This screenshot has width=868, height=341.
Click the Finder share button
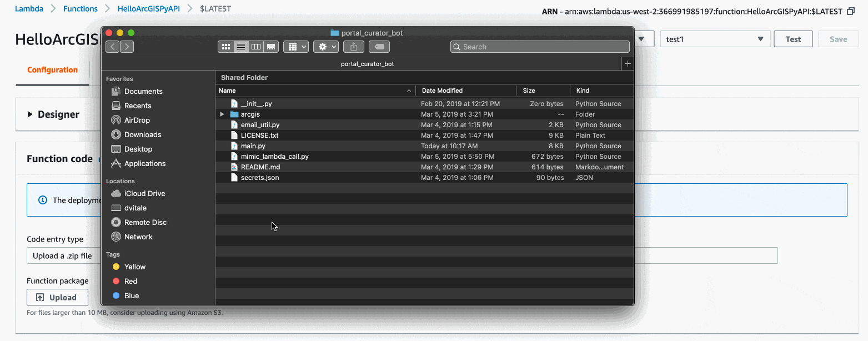coord(354,47)
